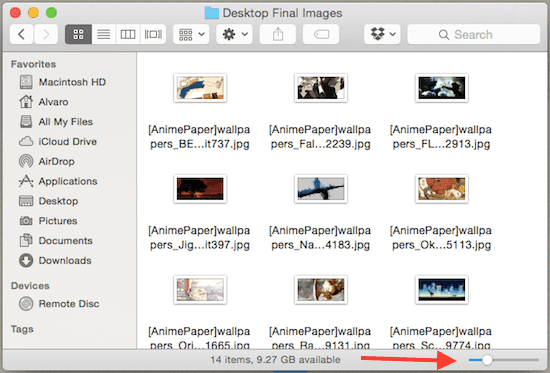Open the Dropbox toolbar menu

pos(382,34)
